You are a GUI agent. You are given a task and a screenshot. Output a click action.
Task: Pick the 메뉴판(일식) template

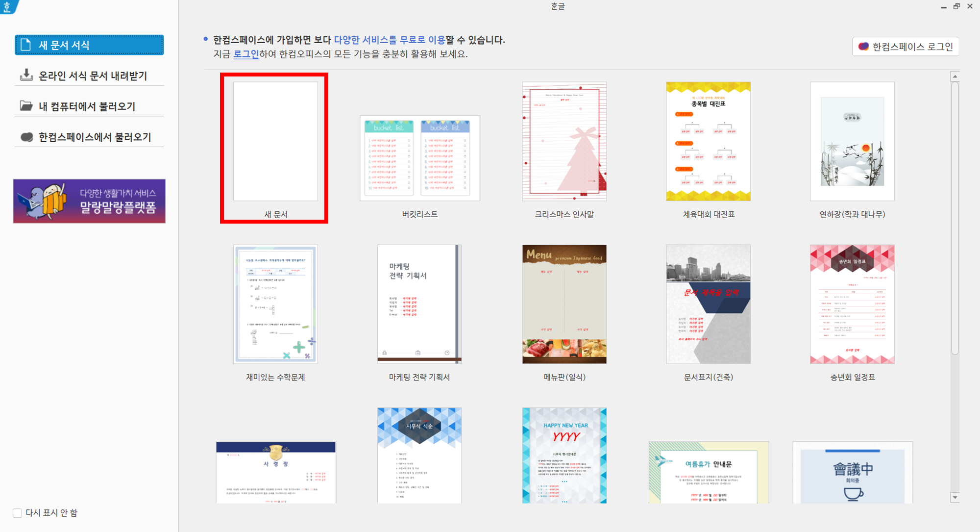click(x=564, y=304)
